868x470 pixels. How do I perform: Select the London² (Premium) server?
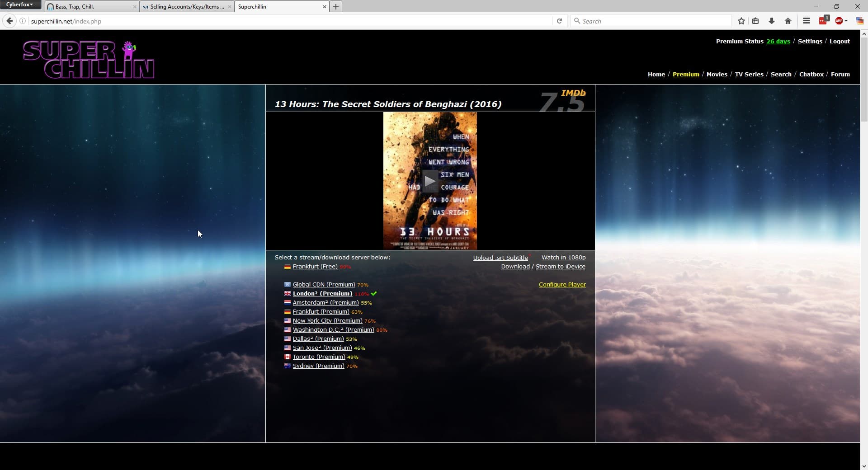pyautogui.click(x=322, y=293)
